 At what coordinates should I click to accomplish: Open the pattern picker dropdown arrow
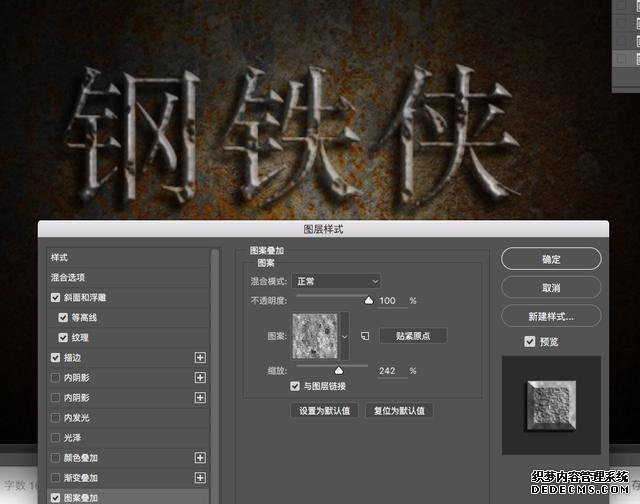(x=344, y=336)
